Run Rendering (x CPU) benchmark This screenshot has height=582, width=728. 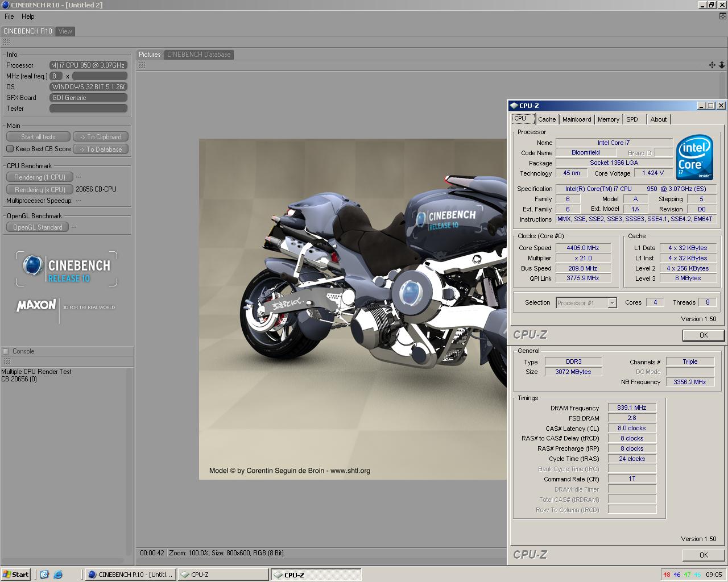click(x=39, y=190)
